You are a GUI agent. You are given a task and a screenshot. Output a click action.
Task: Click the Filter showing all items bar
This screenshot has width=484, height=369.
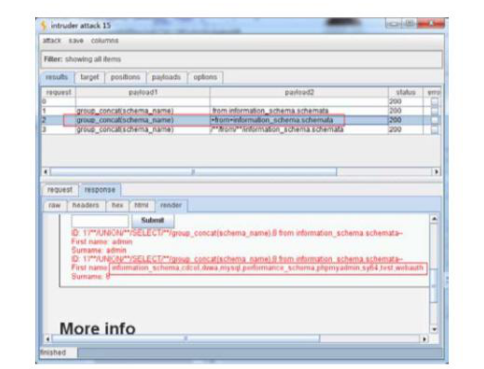(242, 59)
